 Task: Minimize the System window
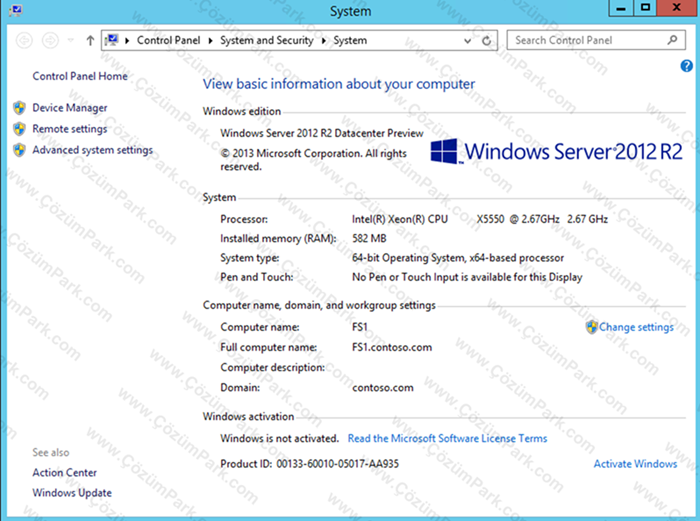click(621, 8)
